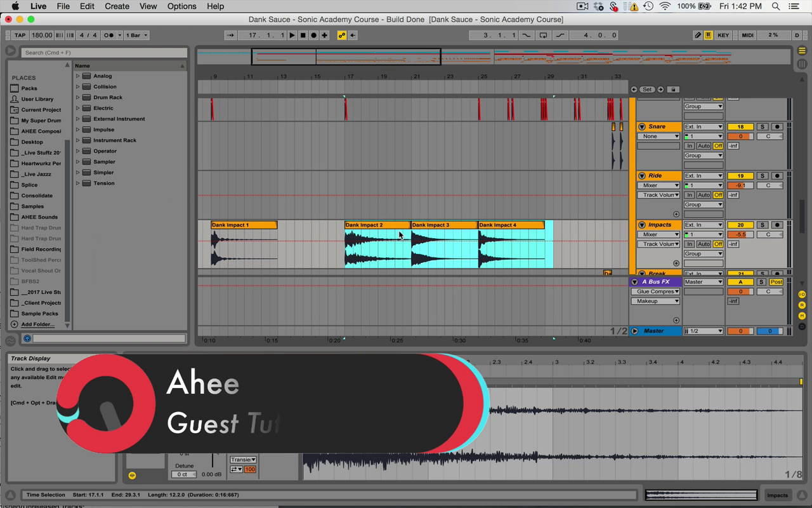Image resolution: width=812 pixels, height=508 pixels.
Task: Collapse the Impacts track with its triangle
Action: [641, 225]
